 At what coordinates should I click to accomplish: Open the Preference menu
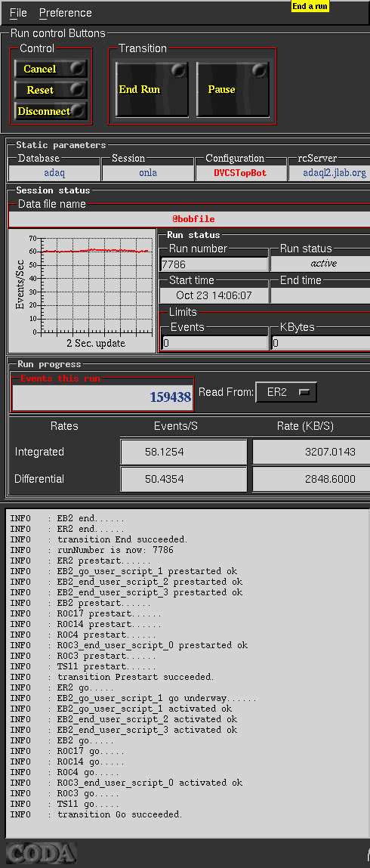click(x=65, y=13)
